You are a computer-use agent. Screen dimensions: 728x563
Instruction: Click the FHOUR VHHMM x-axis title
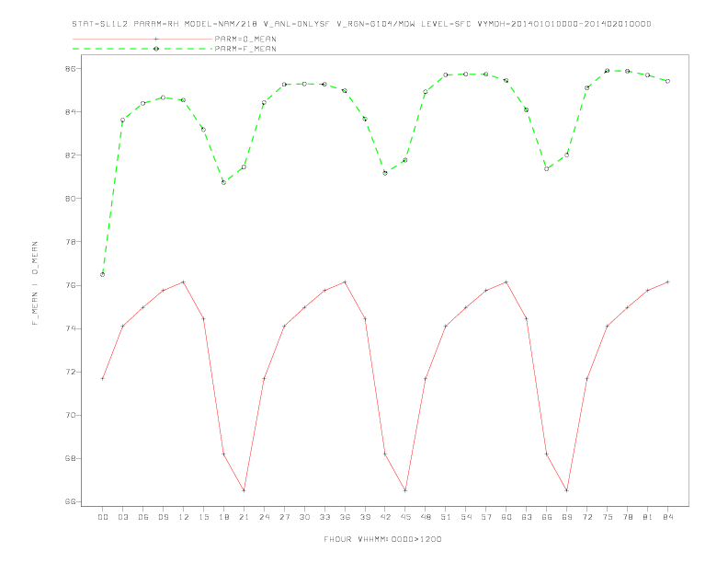382,539
